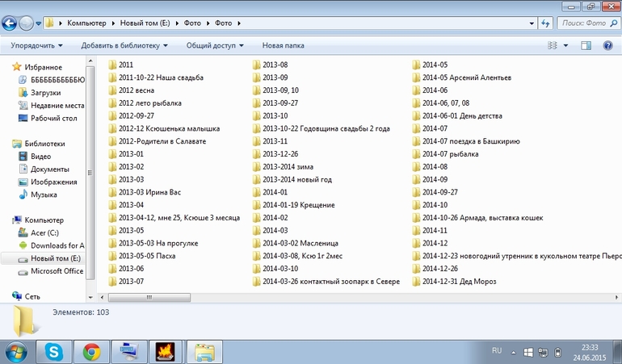Open the view options dropdown arrow

coord(565,46)
